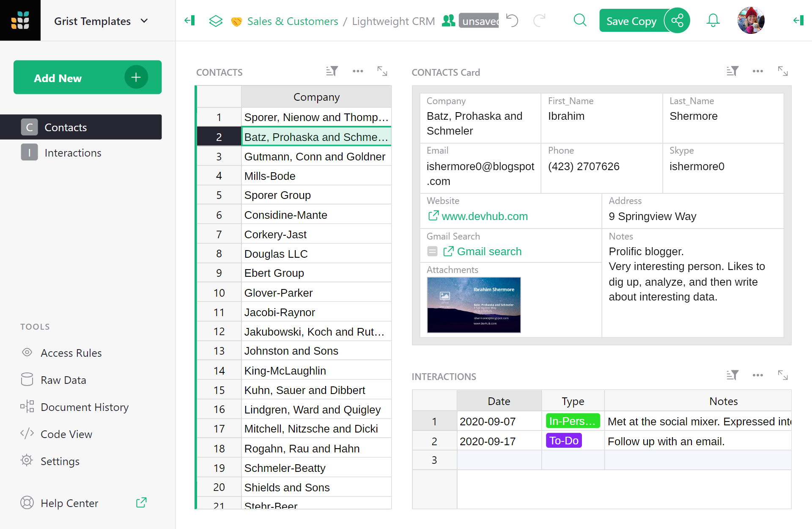Open sort and filter for INTERACTIONS

732,375
